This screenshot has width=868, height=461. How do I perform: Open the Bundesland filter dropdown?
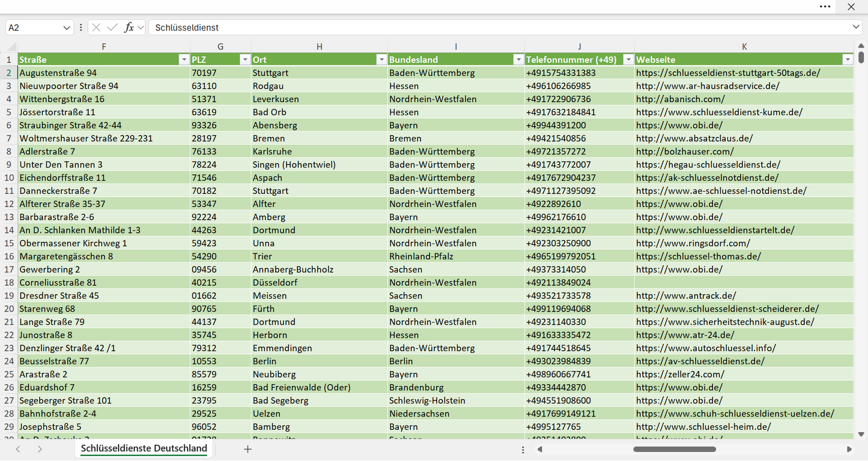tap(518, 59)
